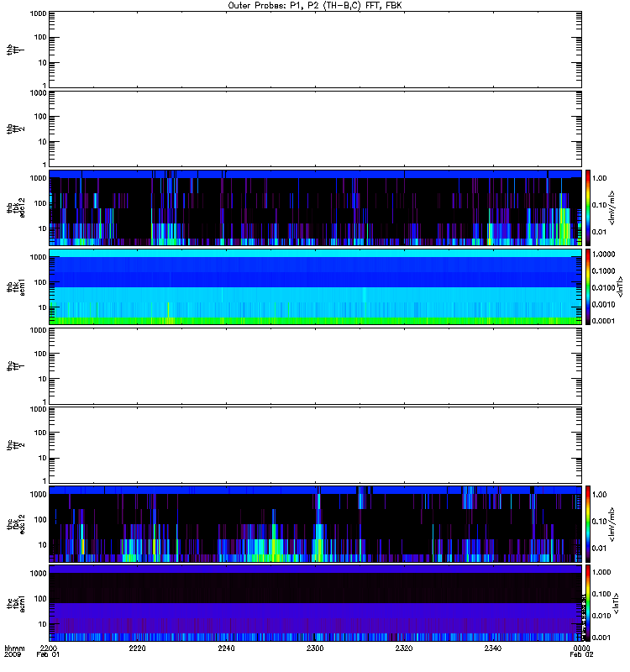Click the thb fbk scm1 color bar
Viewport: 630px width, 672px height.
click(x=588, y=286)
